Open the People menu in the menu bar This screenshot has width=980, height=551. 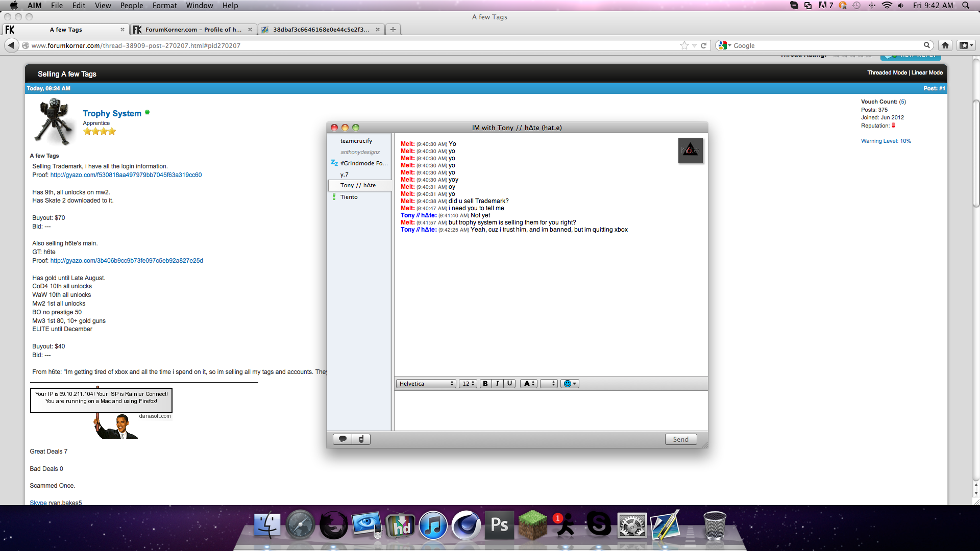(132, 6)
